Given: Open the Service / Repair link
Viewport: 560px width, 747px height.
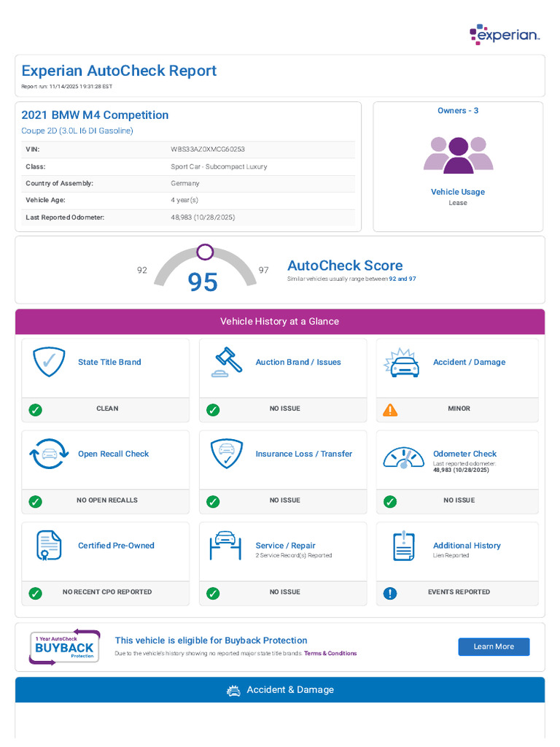Looking at the screenshot, I should click(285, 546).
